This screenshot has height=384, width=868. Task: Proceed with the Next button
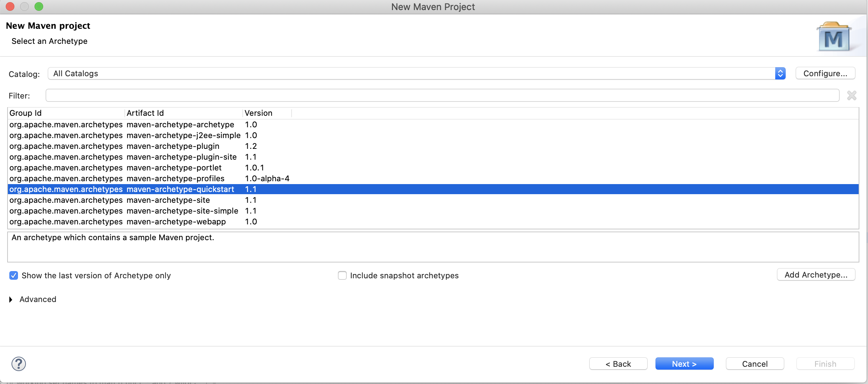[x=684, y=364]
